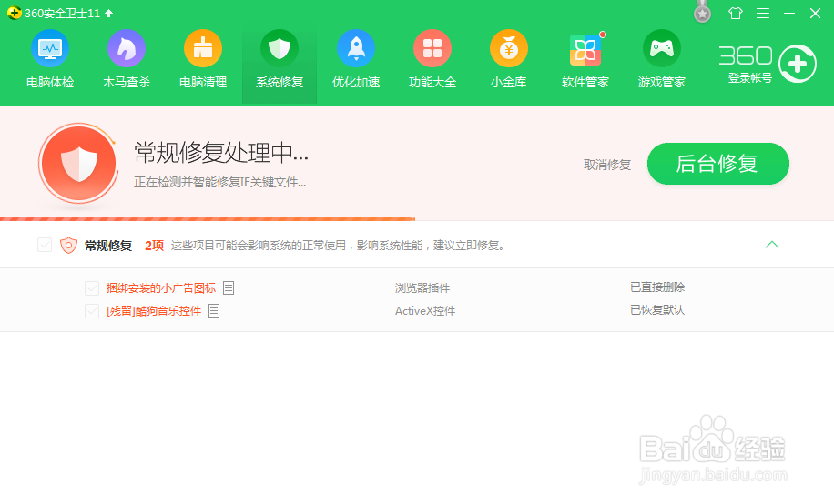Click the 浏览器插件 type text
834x504 pixels.
pyautogui.click(x=422, y=288)
